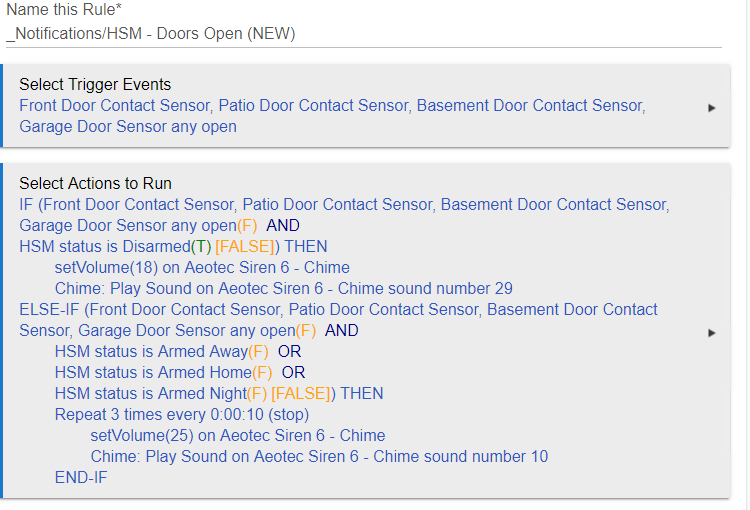Open the Select Actions to Run heading
750x510 pixels.
pyautogui.click(x=95, y=183)
